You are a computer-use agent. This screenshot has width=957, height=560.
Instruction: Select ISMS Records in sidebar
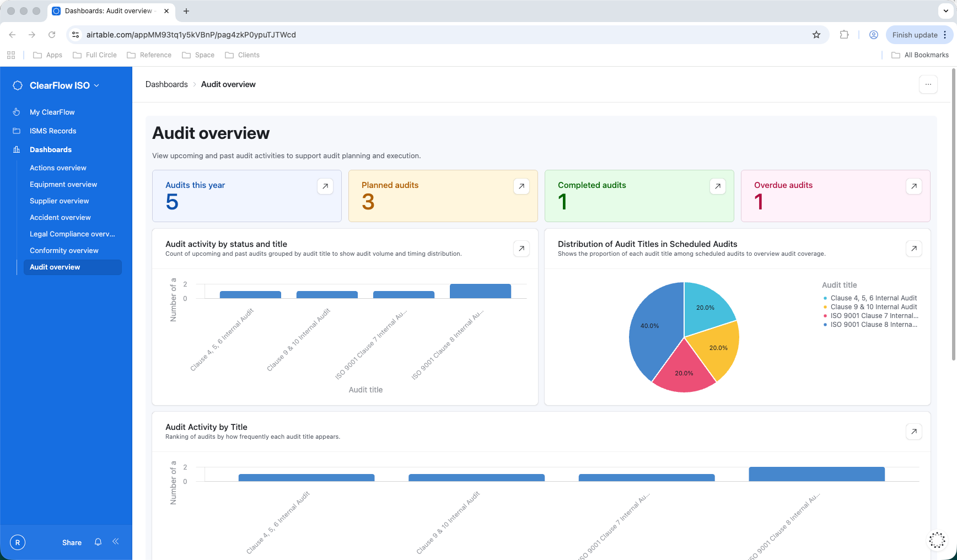pos(53,131)
